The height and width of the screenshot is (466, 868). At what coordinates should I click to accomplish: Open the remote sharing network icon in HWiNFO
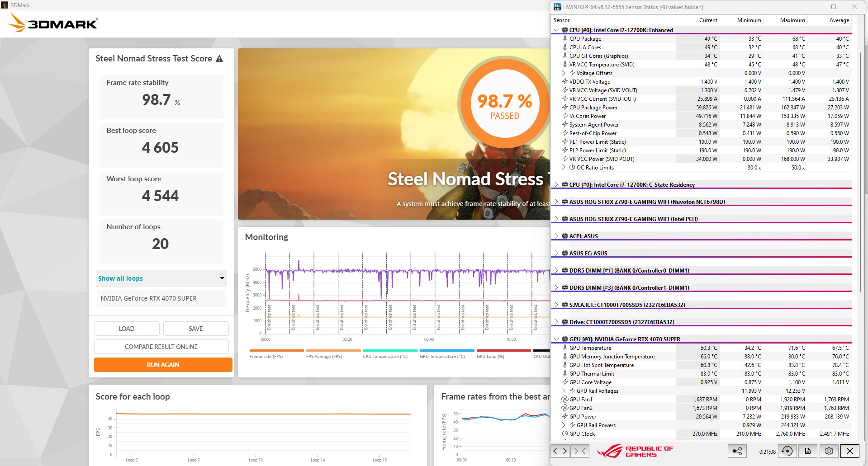coord(737,451)
